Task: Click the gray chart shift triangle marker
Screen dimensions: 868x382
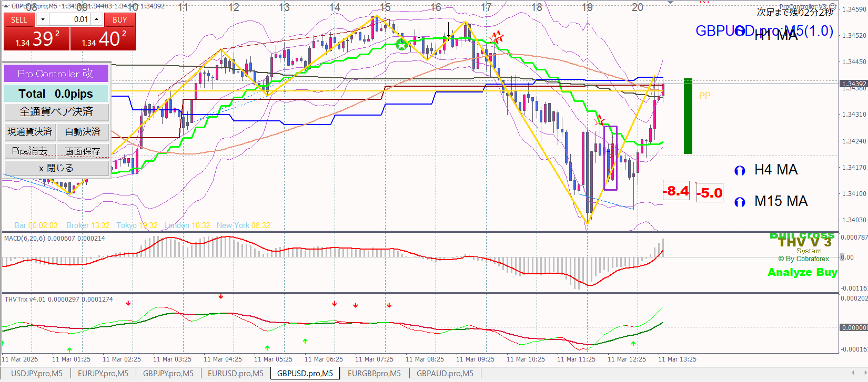Action: click(x=670, y=3)
